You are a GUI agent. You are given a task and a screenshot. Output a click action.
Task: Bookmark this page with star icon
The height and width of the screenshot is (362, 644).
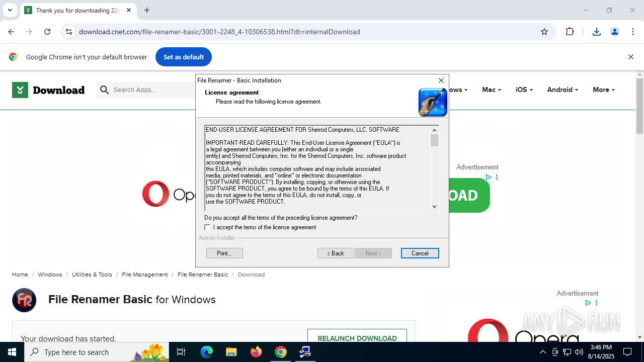(544, 32)
